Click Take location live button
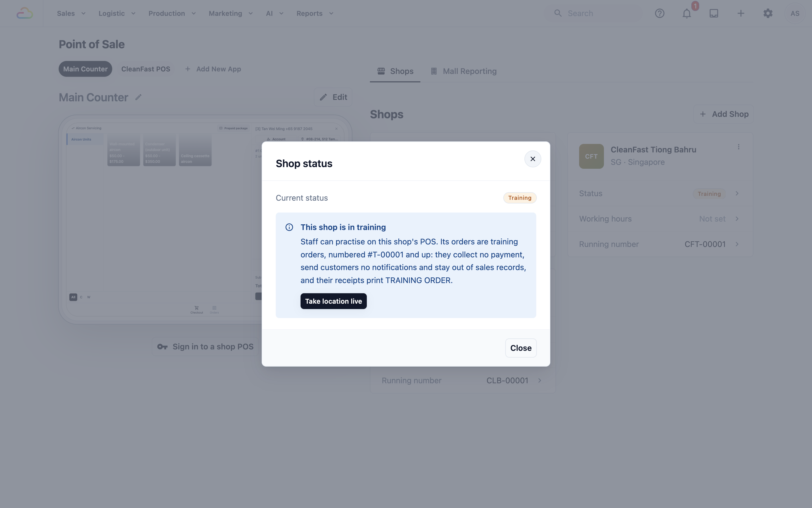 pos(334,301)
